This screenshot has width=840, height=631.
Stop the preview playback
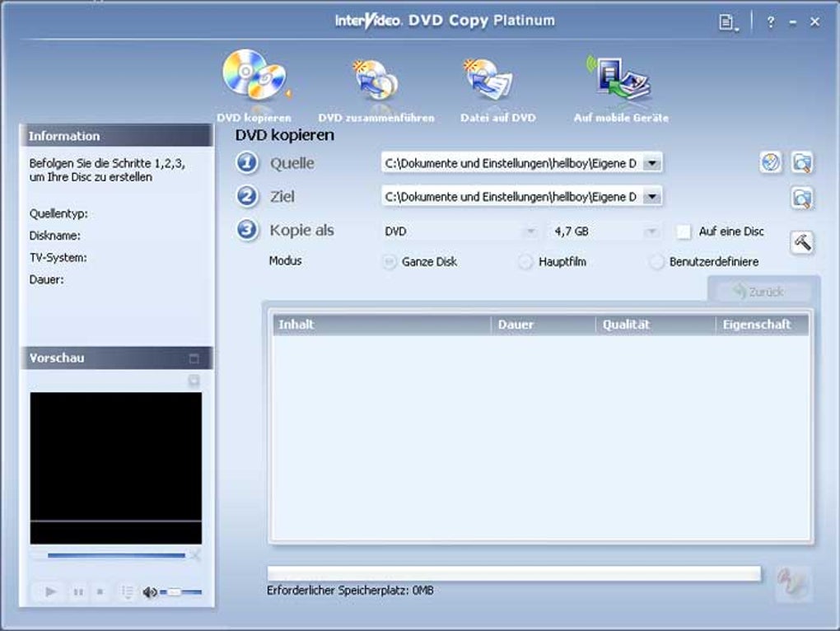click(x=100, y=592)
